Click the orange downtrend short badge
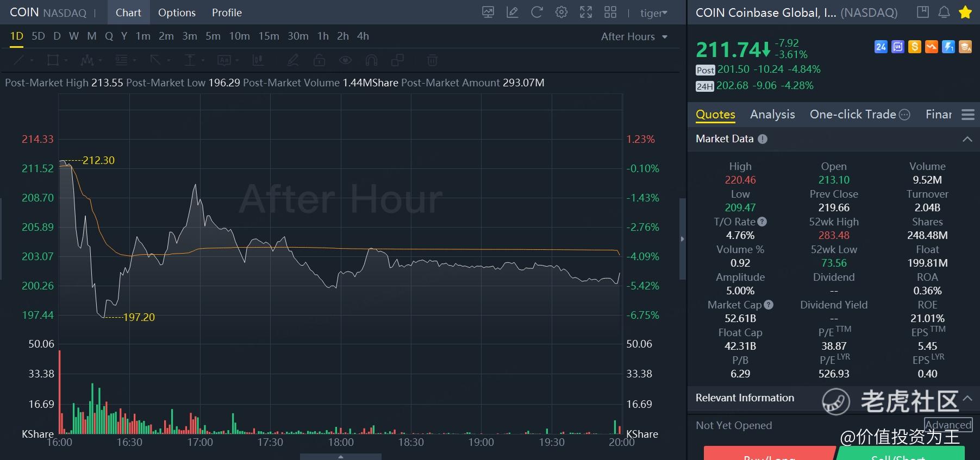980x460 pixels. click(932, 47)
